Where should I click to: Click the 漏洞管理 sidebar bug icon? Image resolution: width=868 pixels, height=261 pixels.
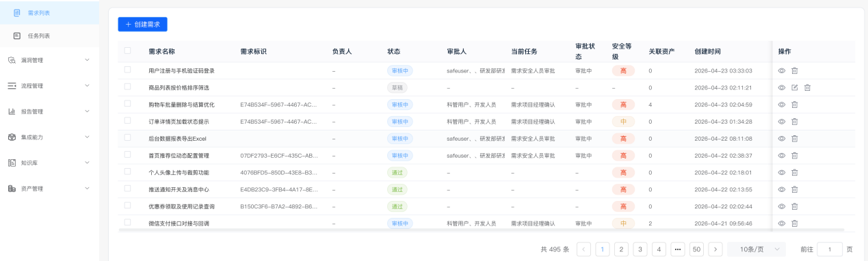pos(12,60)
